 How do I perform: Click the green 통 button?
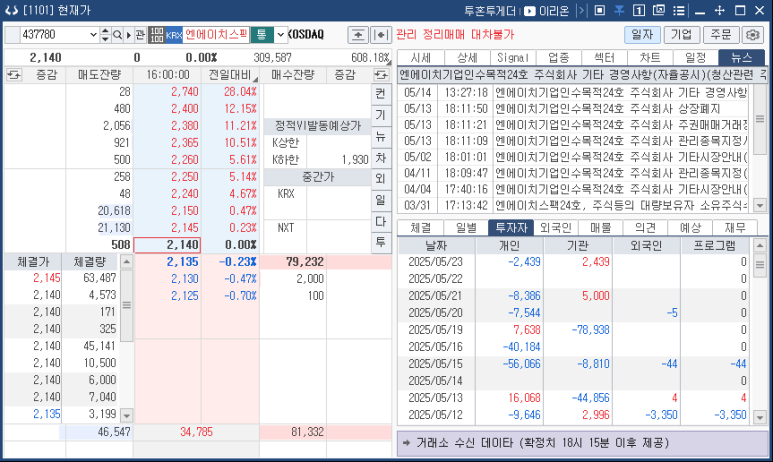pos(262,35)
